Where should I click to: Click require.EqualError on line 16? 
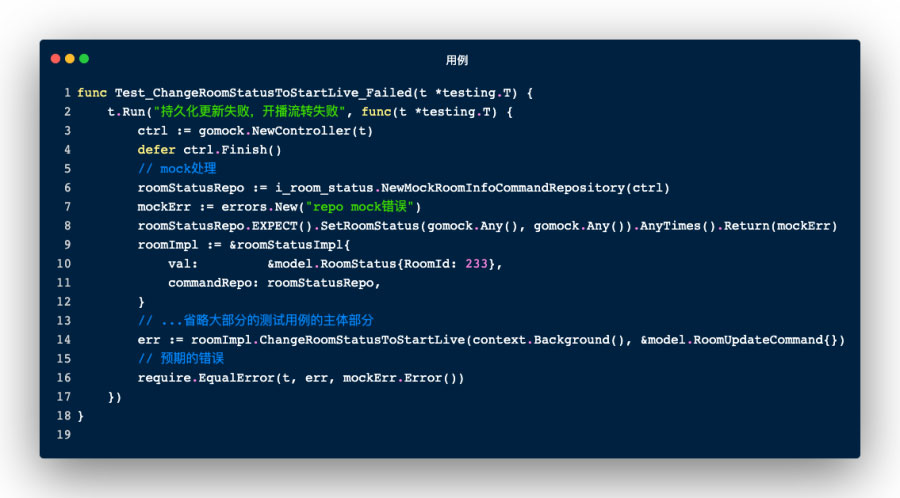[206, 378]
